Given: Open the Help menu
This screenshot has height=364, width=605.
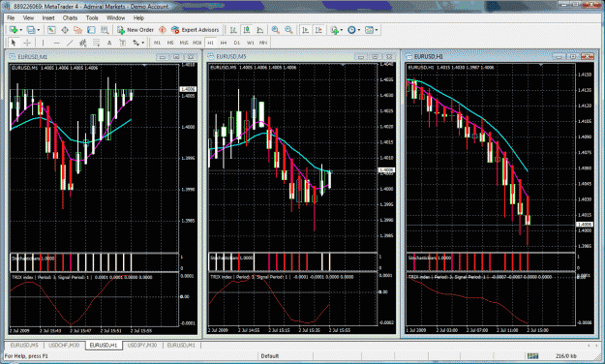Looking at the screenshot, I should click(x=138, y=17).
